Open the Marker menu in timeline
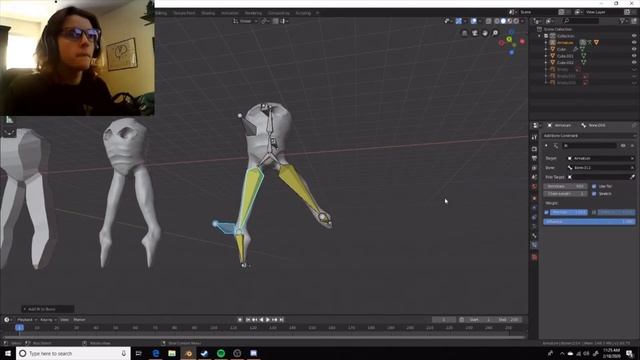The height and width of the screenshot is (360, 640). coord(79,320)
